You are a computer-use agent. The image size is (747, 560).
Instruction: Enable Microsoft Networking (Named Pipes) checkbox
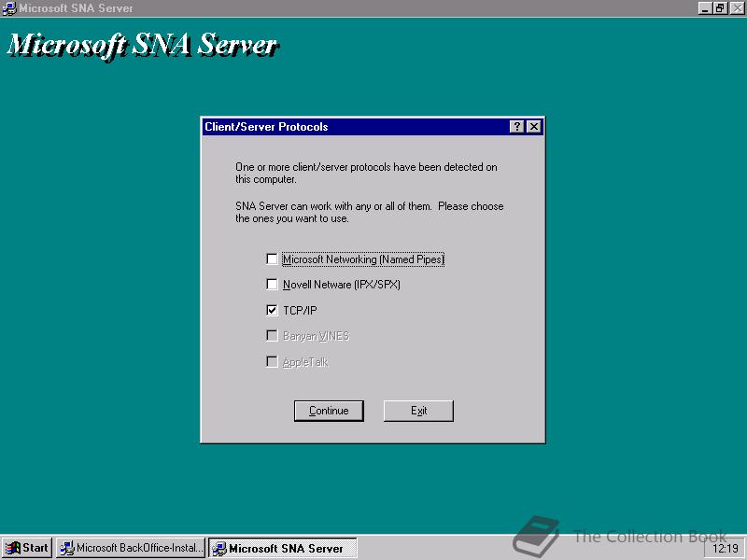(272, 259)
